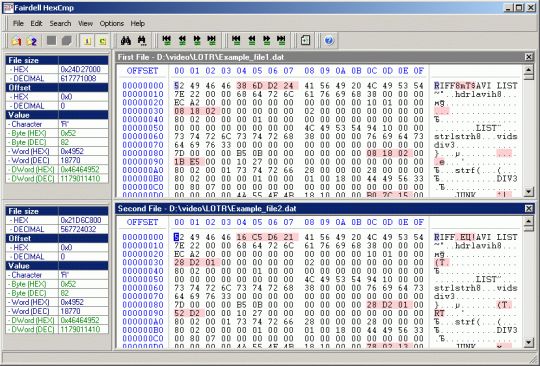Click '52' byte in Second File row 00000090
This screenshot has width=540, height=366.
[x=179, y=313]
